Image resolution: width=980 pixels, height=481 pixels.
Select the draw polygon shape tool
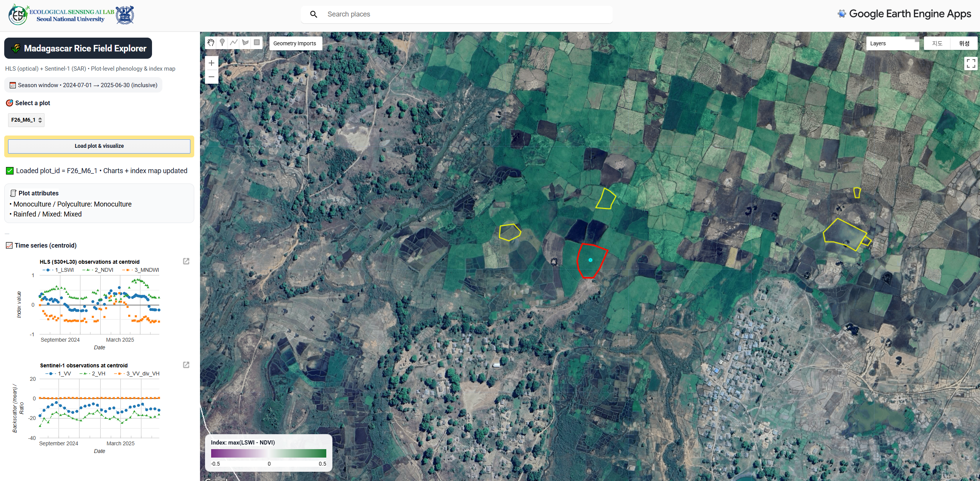(x=245, y=43)
